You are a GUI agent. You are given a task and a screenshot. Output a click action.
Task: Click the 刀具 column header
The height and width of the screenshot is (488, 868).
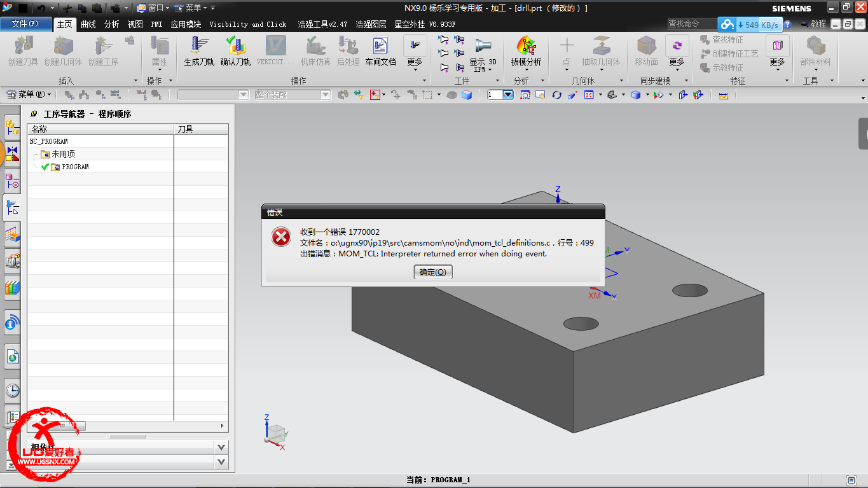tap(201, 129)
